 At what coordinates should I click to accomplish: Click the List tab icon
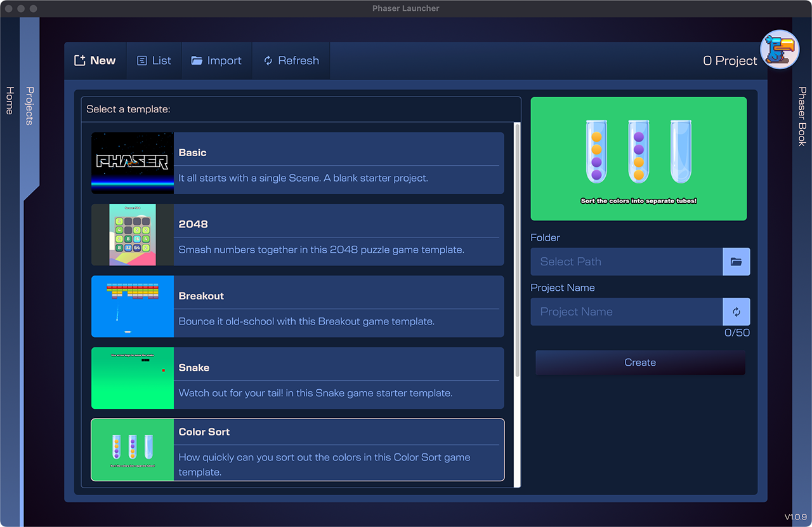pyautogui.click(x=142, y=60)
